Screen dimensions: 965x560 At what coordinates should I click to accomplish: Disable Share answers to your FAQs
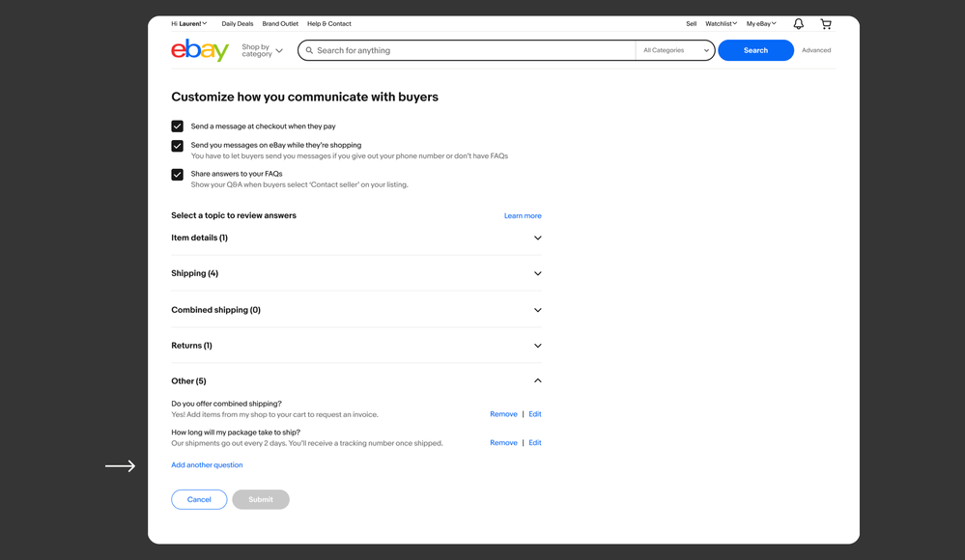(178, 175)
